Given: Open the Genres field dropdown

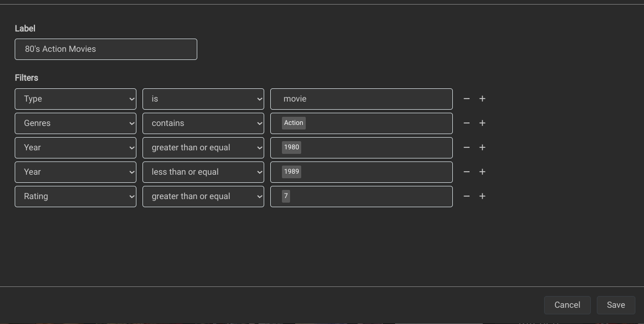Looking at the screenshot, I should click(76, 123).
